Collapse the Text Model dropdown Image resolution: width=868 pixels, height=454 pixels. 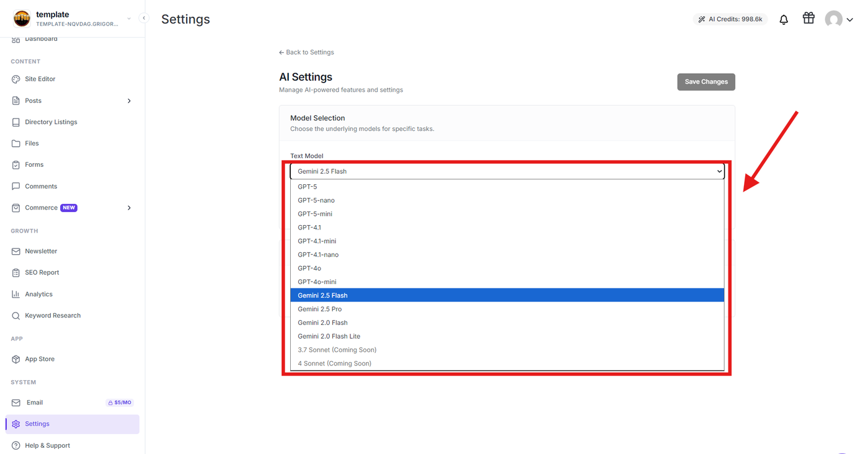click(507, 171)
